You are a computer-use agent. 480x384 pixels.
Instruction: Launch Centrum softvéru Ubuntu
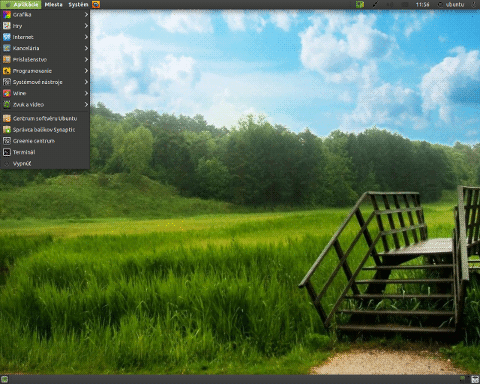(45, 118)
